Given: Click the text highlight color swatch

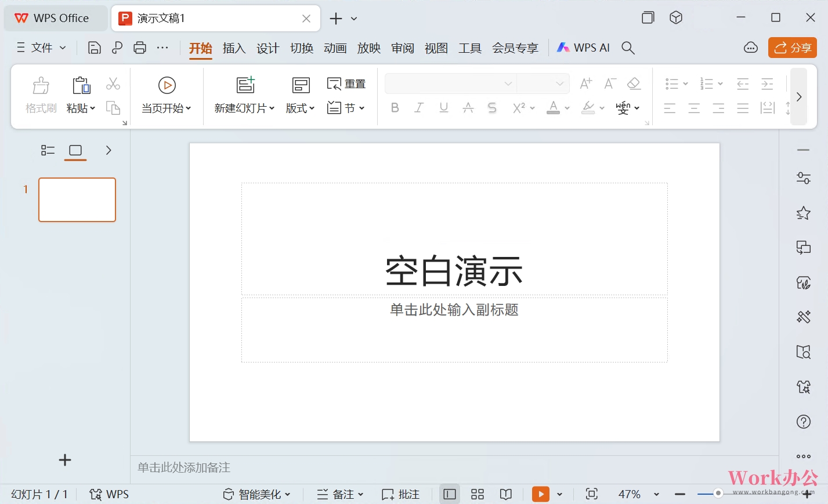Looking at the screenshot, I should [x=588, y=108].
